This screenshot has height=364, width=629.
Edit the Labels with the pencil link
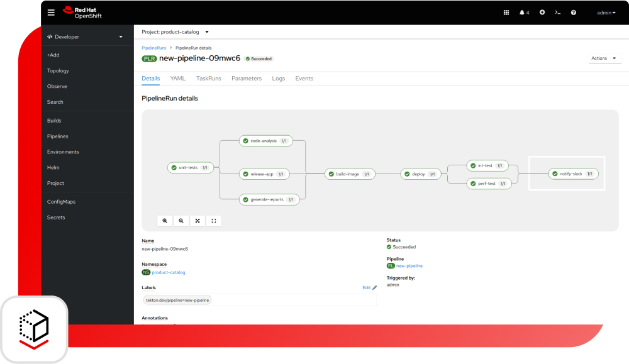[368, 287]
